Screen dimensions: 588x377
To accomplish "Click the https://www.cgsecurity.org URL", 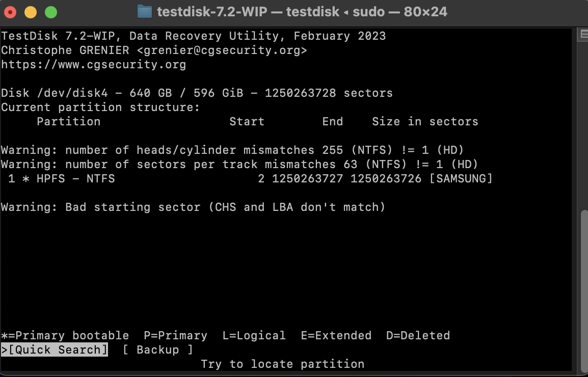I will (x=93, y=65).
